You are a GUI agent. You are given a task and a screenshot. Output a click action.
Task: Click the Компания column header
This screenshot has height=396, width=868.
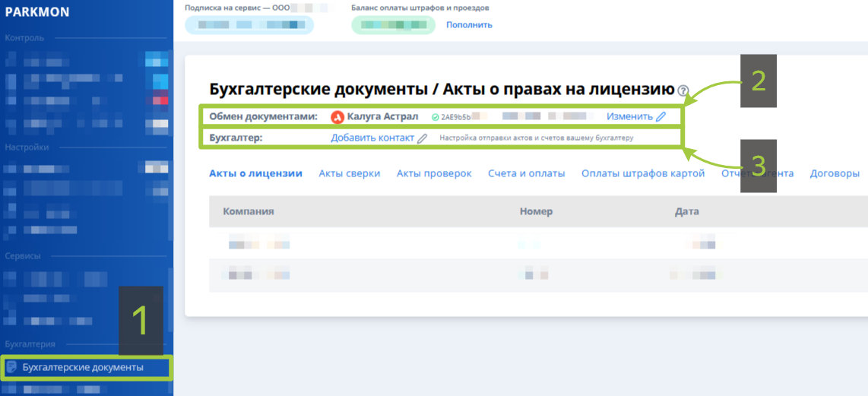pos(249,211)
